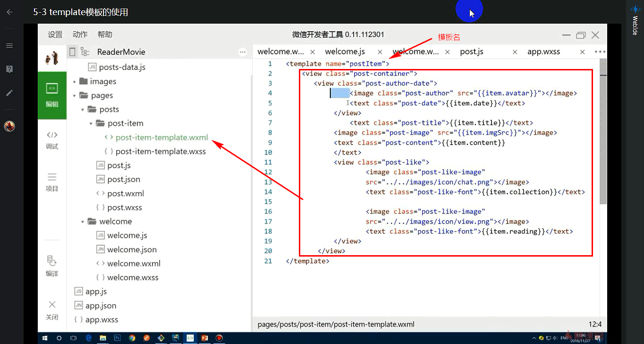Viewport: 644px width, 344px height.
Task: Open the 动作 menu
Action: tap(80, 34)
